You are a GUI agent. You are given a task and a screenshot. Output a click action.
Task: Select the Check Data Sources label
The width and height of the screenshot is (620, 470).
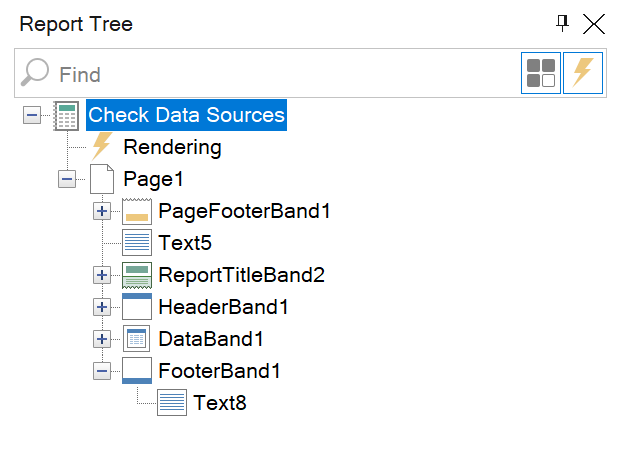(x=186, y=115)
